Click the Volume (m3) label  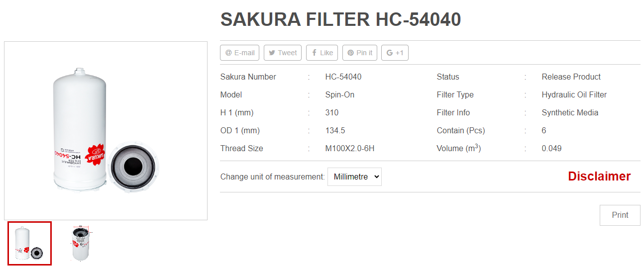[x=458, y=148]
